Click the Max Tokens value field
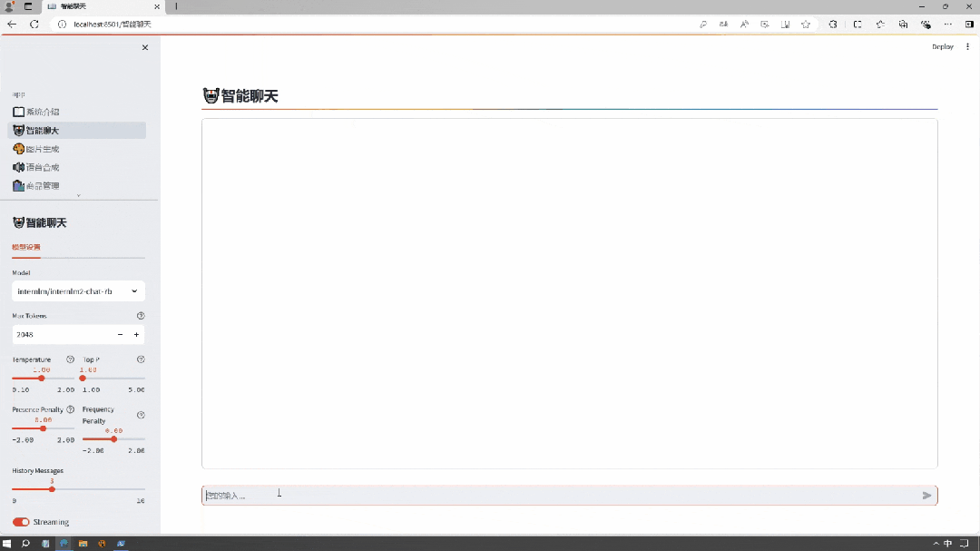The width and height of the screenshot is (980, 551). coord(62,335)
